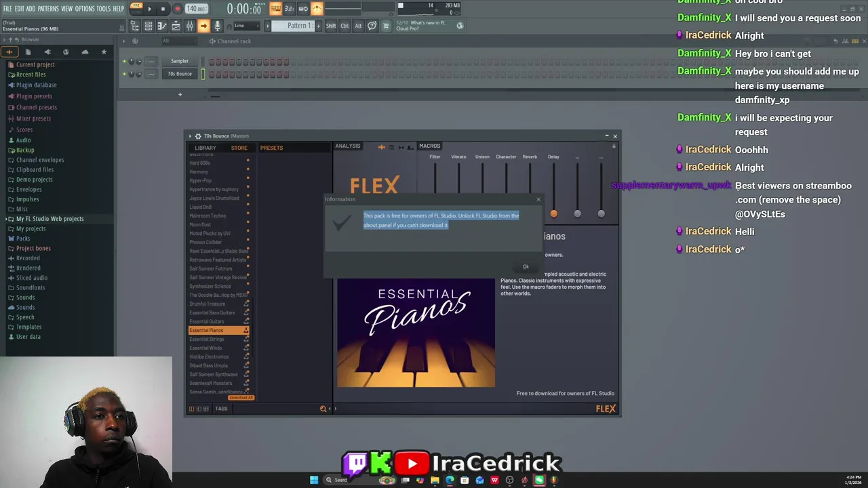The image size is (868, 488).
Task: Open the OPTIONS menu
Action: point(85,9)
